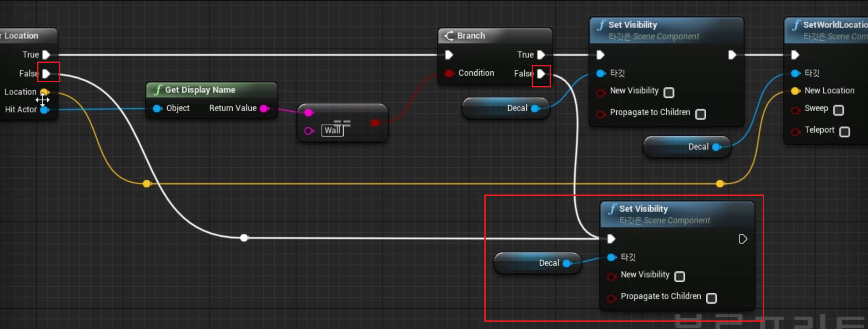868x329 pixels.
Task: Enable the Sweep checkbox on SetWorldLocation
Action: pyautogui.click(x=838, y=110)
